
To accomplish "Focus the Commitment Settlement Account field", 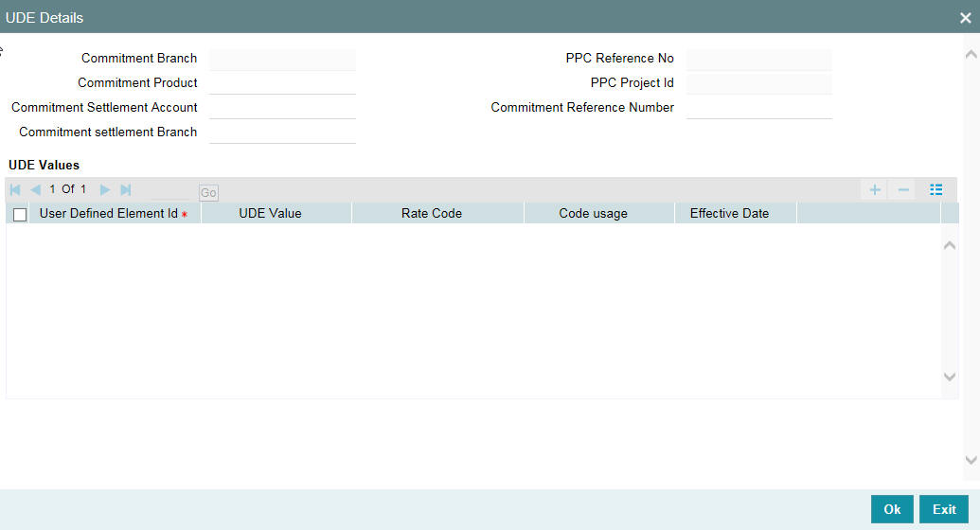I will pyautogui.click(x=282, y=108).
